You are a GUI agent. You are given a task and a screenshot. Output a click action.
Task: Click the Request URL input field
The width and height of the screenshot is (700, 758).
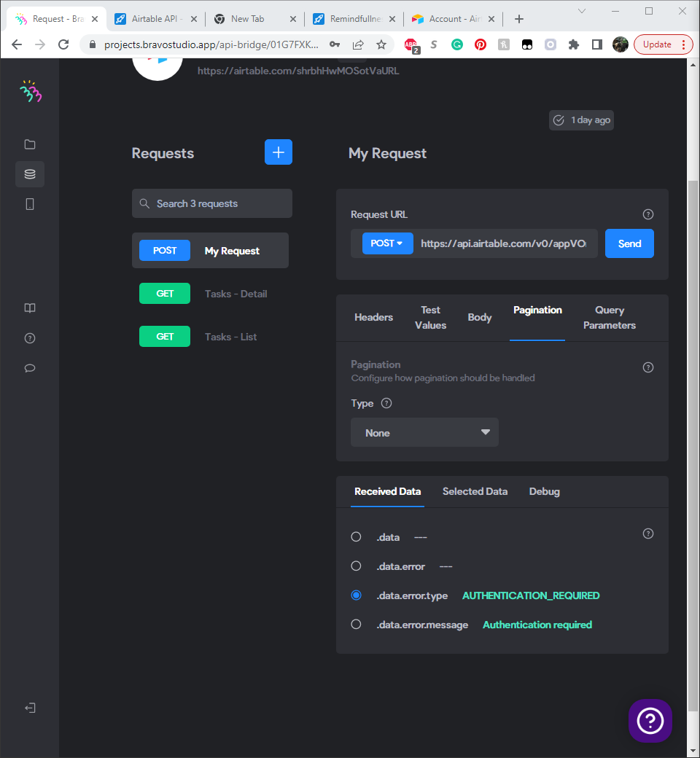pyautogui.click(x=503, y=243)
